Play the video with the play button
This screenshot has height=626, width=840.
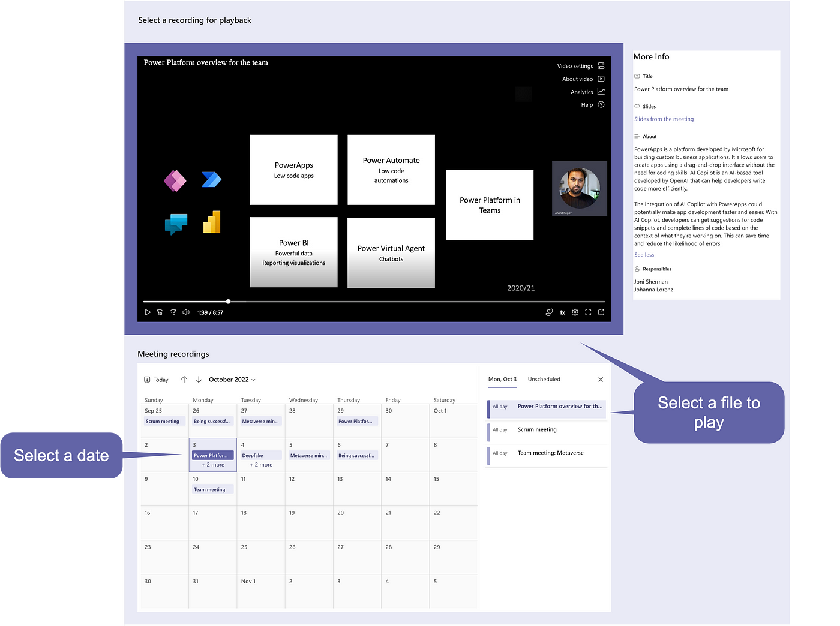148,312
